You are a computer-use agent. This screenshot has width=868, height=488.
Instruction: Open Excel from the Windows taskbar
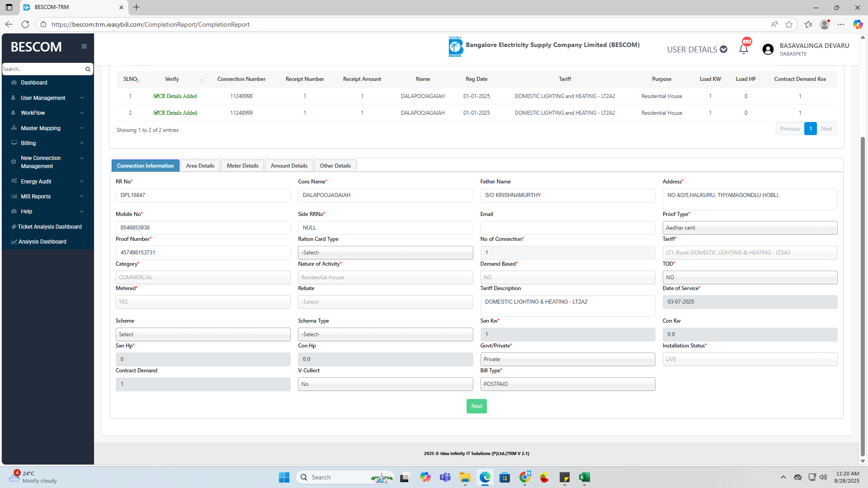[x=584, y=477]
